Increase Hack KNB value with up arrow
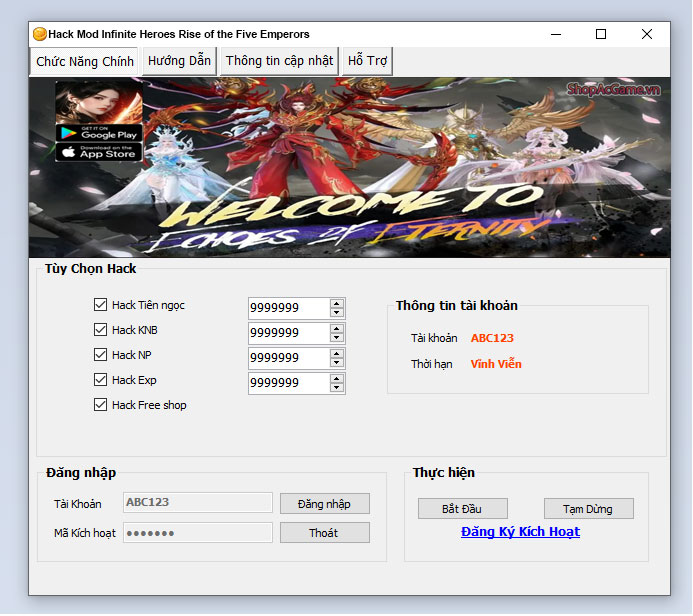693x616 pixels. click(336, 329)
